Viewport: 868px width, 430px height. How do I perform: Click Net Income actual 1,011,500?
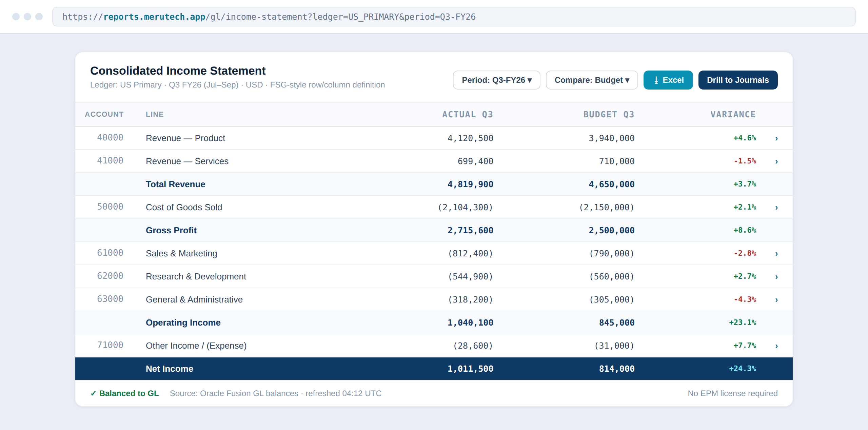(x=470, y=369)
